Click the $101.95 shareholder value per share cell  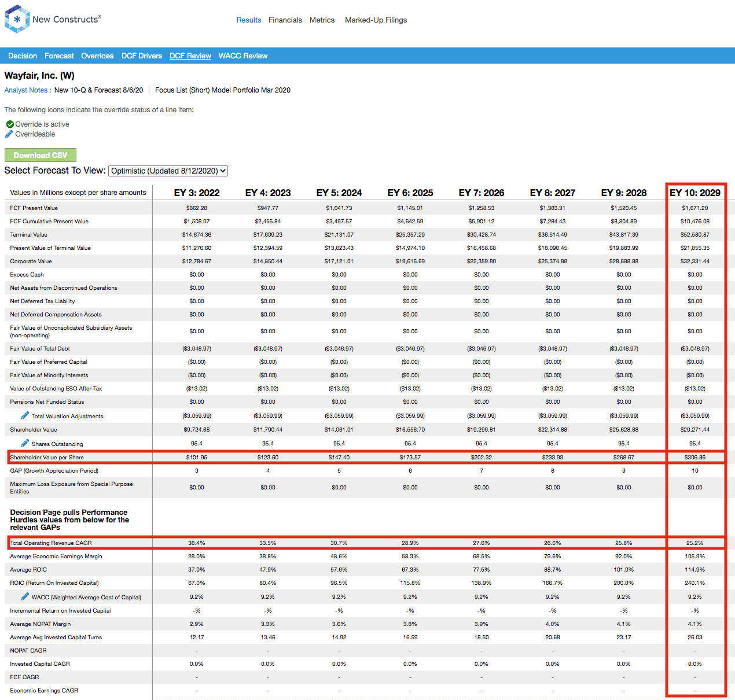(x=197, y=457)
